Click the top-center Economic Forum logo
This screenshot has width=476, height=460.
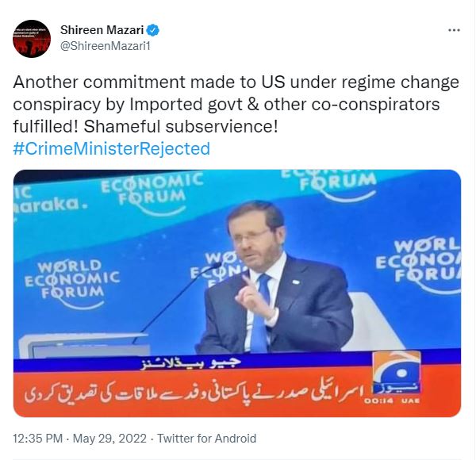[152, 194]
